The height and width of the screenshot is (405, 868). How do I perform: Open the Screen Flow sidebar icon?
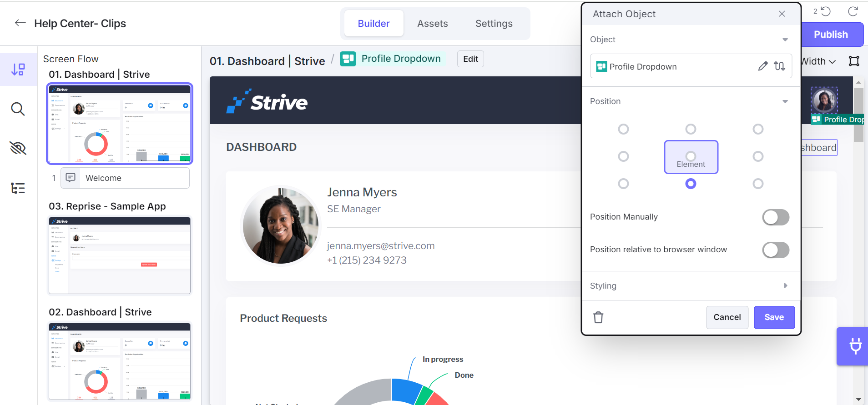(18, 70)
